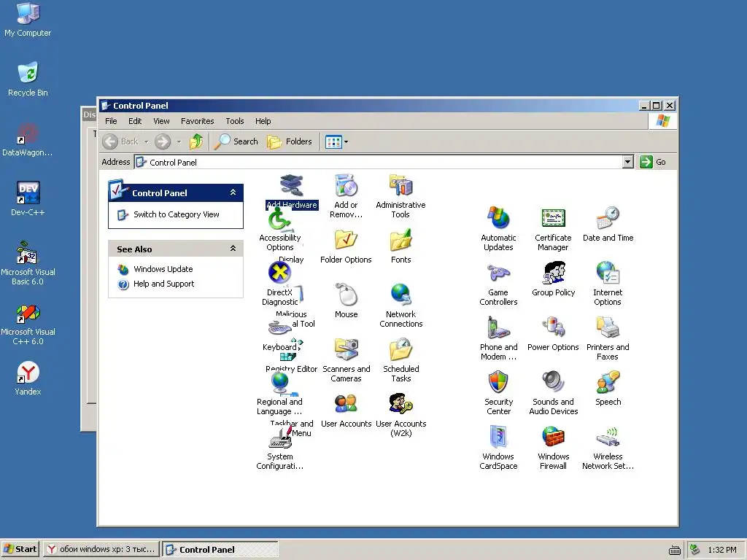
Task: Open the Back button history dropdown
Action: 146,141
